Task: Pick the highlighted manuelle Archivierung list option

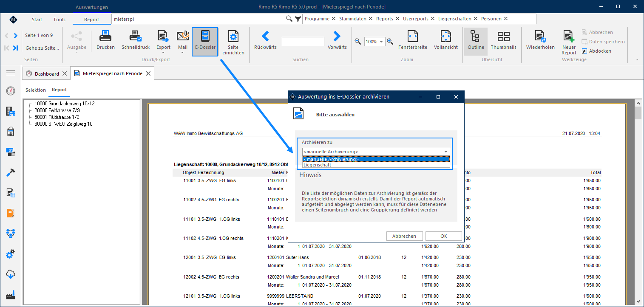Action: pos(376,159)
